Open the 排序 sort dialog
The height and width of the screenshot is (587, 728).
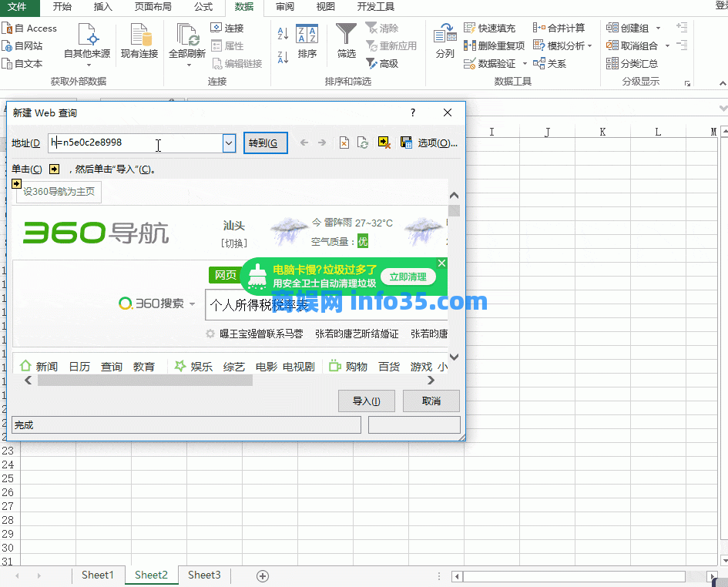[x=307, y=42]
